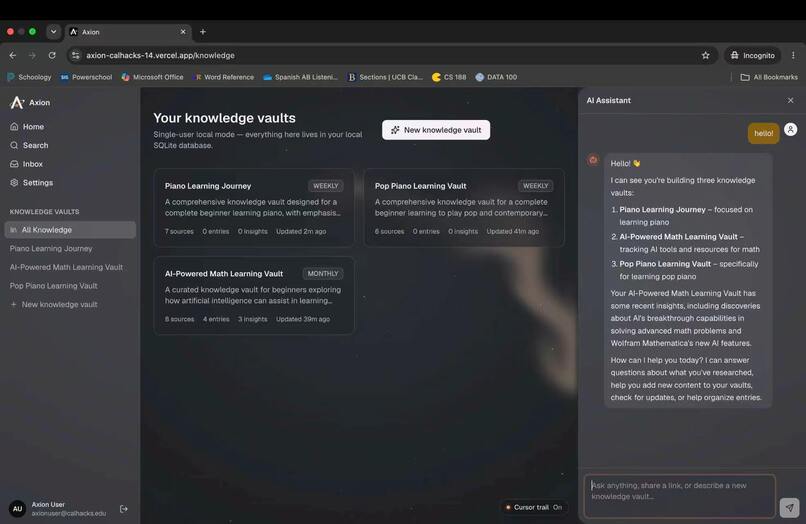Image resolution: width=806 pixels, height=524 pixels.
Task: Toggle the Cursor trail switch
Action: pyautogui.click(x=535, y=507)
